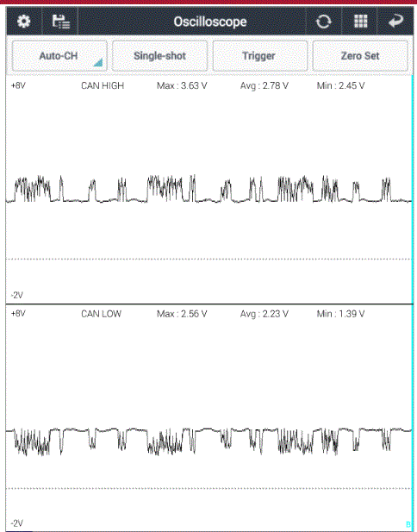Click the CAN LOW Min 1.39 V reading
The height and width of the screenshot is (532, 417).
coord(340,314)
